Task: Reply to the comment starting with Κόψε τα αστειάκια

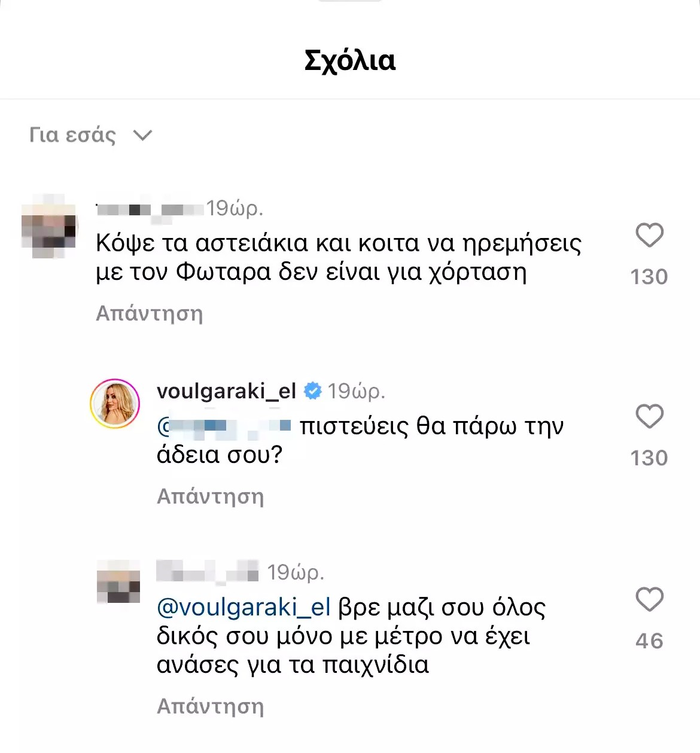Action: coord(150,313)
